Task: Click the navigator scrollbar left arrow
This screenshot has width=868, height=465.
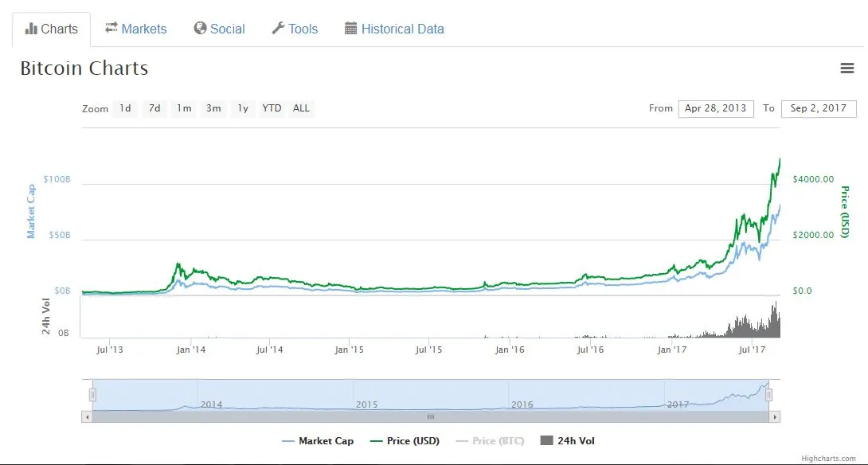Action: 87,417
